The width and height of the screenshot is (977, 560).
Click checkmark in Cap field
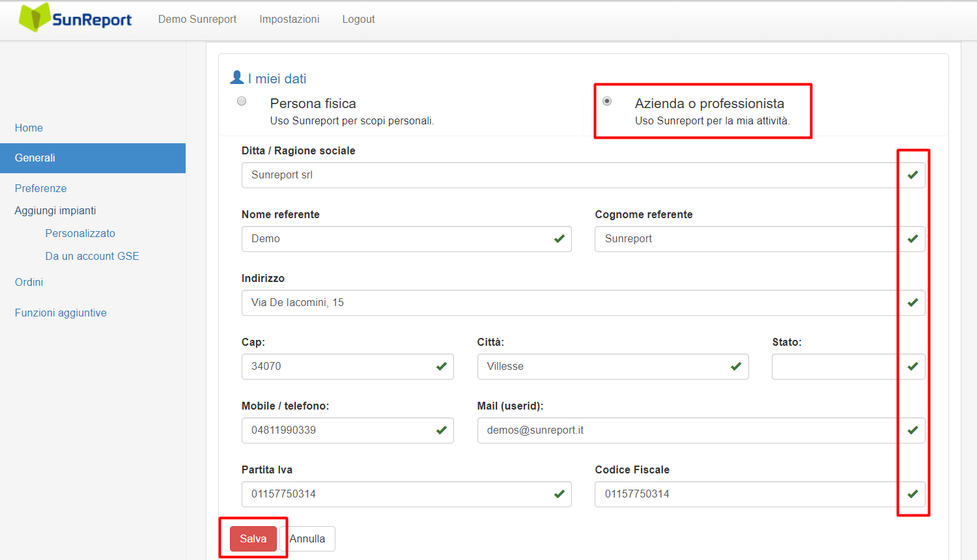441,366
